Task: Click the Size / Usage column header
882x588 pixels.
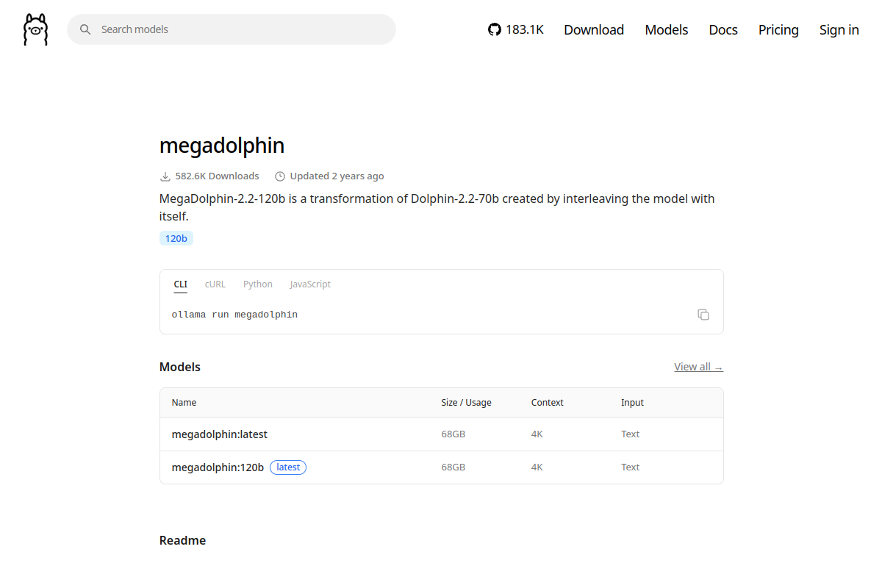Action: click(466, 403)
